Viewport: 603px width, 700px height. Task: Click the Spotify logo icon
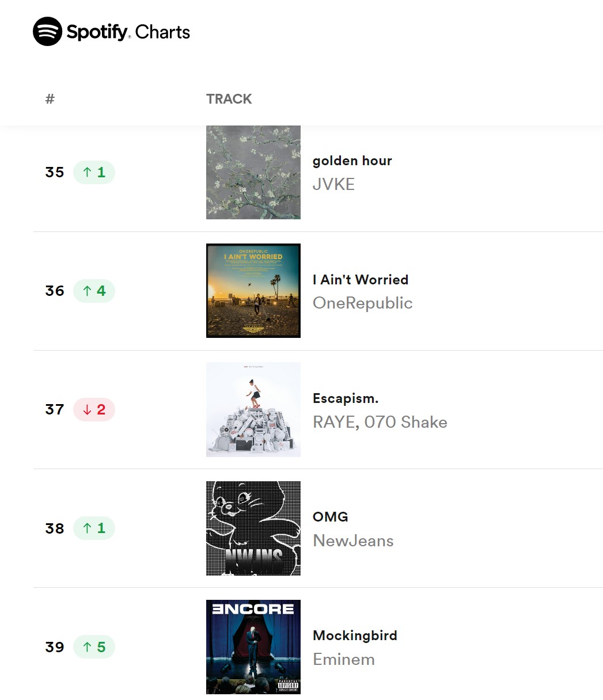click(x=47, y=32)
